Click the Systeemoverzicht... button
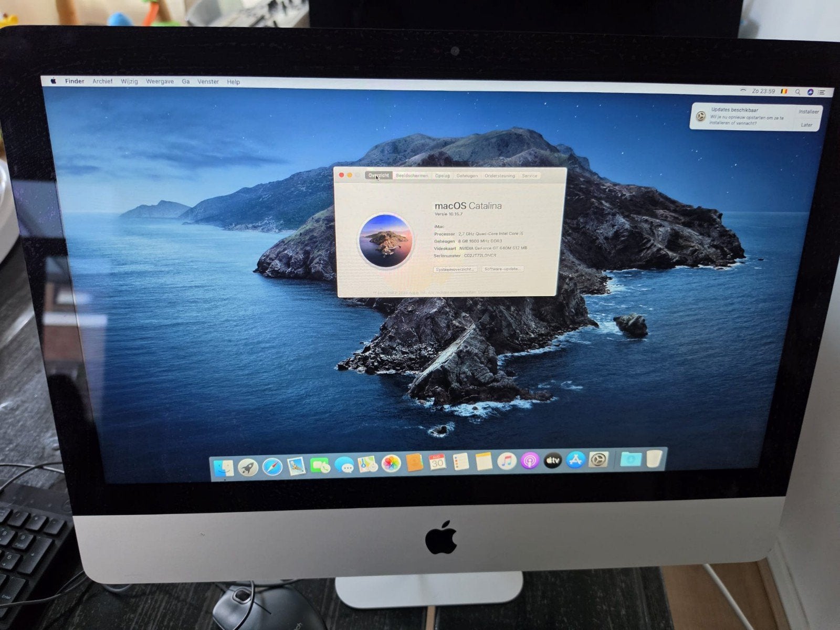The height and width of the screenshot is (630, 840). (455, 269)
